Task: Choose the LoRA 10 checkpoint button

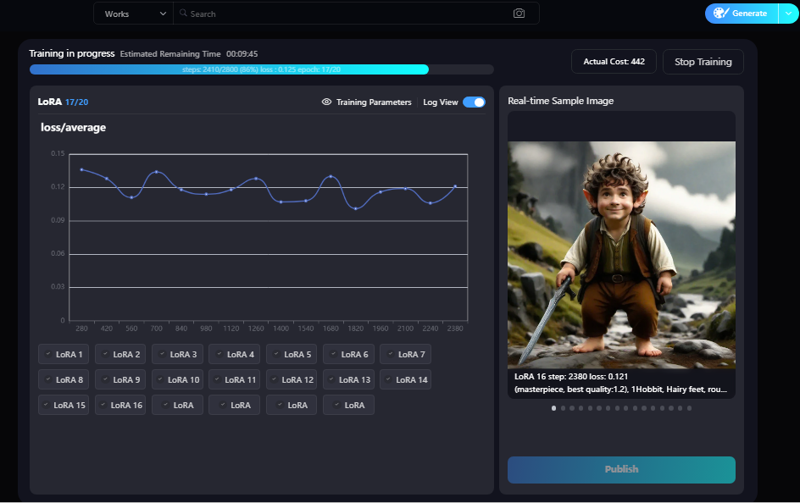Action: point(178,380)
